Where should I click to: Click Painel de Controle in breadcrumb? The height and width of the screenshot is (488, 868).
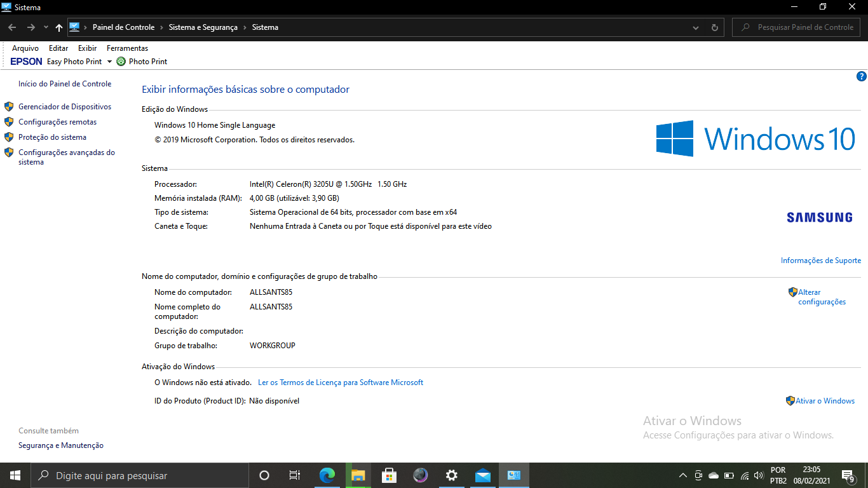click(x=123, y=27)
